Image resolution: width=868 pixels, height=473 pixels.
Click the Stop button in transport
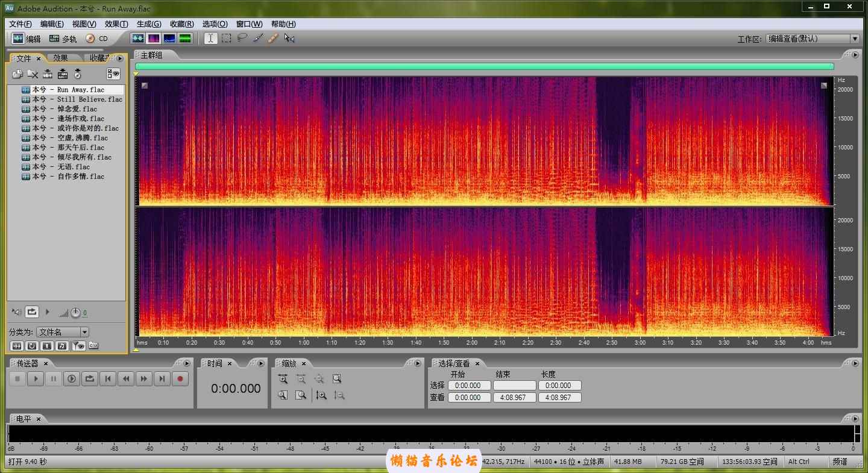(17, 379)
